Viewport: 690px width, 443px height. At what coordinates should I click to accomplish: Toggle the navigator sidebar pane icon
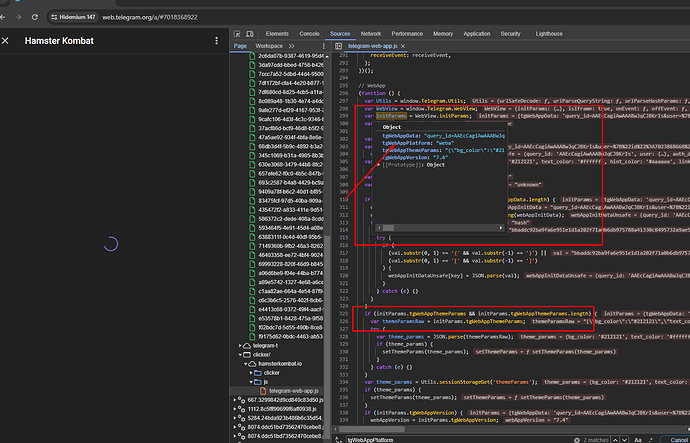click(x=338, y=46)
